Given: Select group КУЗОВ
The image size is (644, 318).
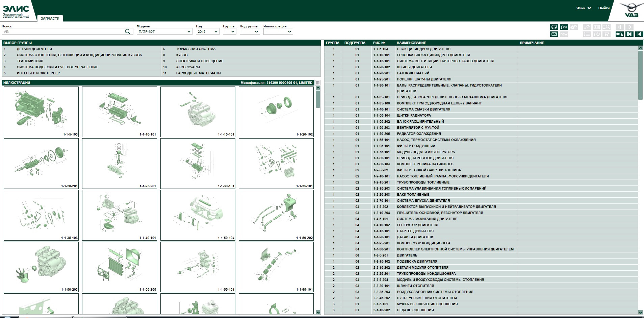Looking at the screenshot, I should tap(241, 55).
